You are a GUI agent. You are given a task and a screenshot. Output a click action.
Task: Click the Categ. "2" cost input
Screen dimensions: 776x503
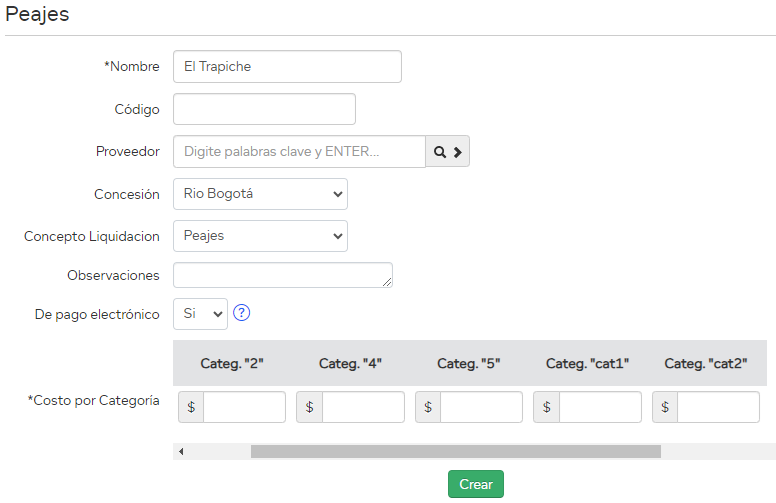[x=244, y=407]
